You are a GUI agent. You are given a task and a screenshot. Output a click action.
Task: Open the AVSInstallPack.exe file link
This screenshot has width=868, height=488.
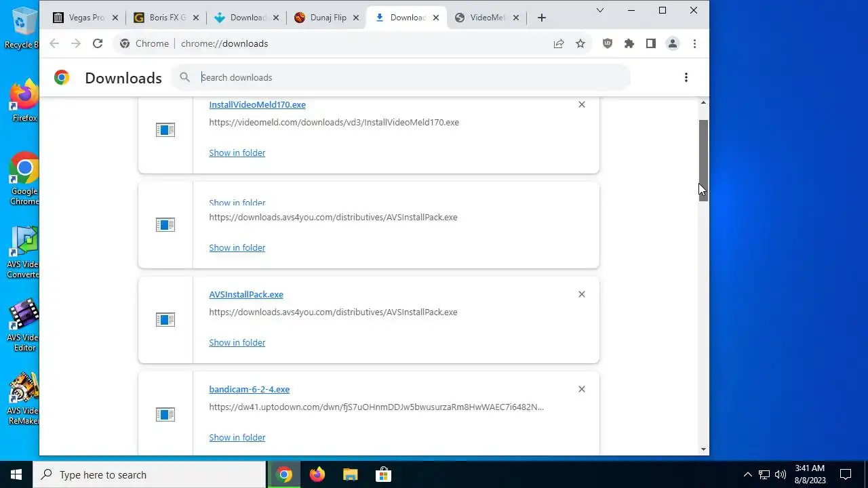tap(246, 294)
